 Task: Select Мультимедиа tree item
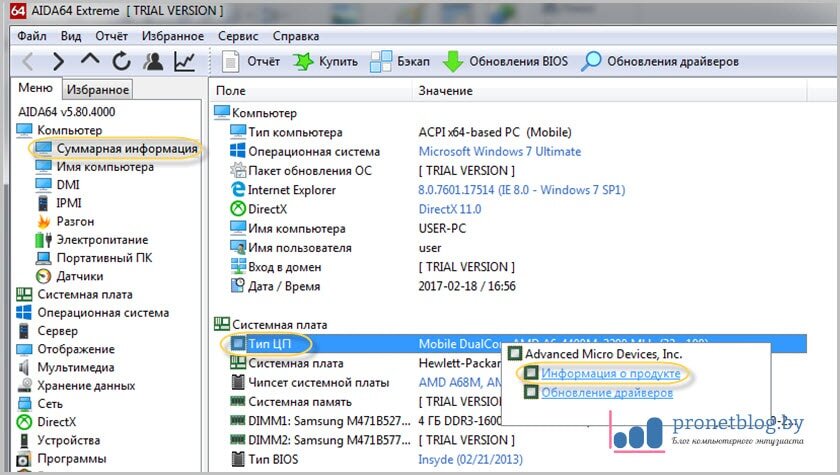(x=65, y=367)
